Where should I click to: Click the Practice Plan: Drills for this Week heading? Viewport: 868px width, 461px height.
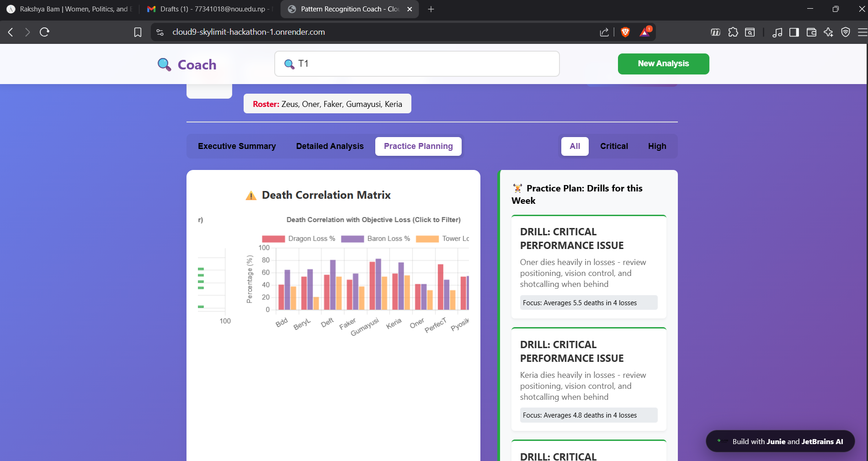coord(577,195)
